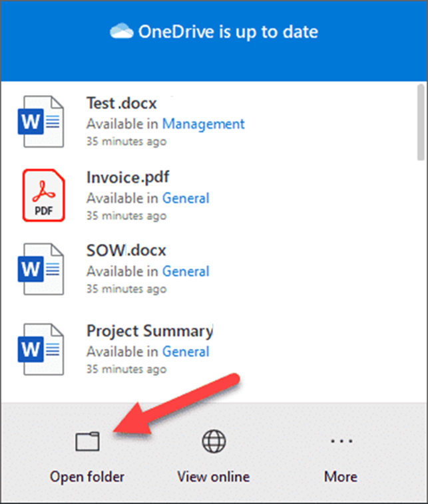Click the globe icon above View online
The height and width of the screenshot is (504, 428).
(214, 441)
